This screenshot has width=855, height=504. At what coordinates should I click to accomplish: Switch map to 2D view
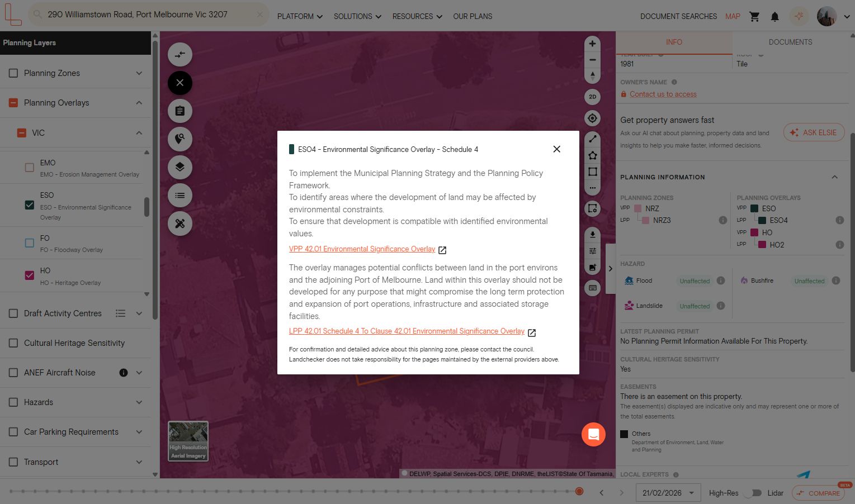592,97
